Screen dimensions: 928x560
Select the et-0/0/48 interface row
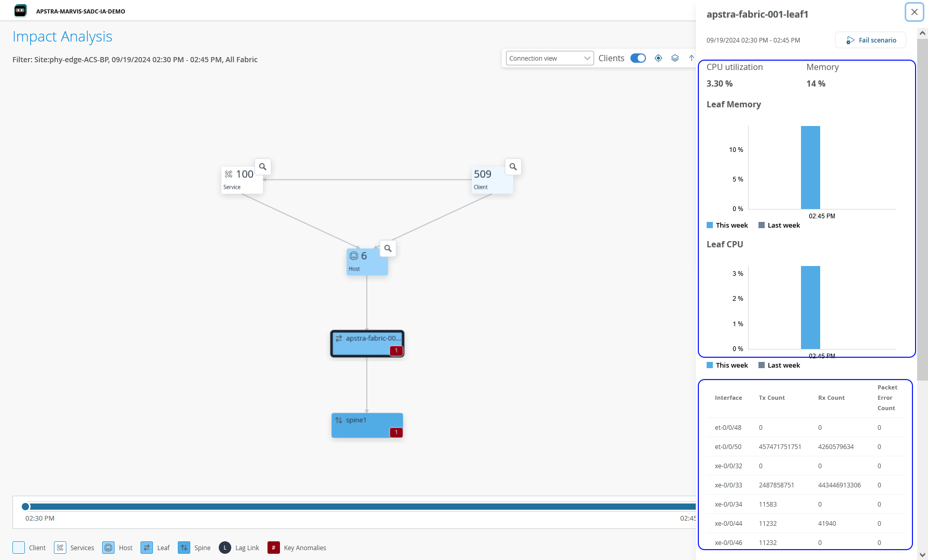coord(807,428)
